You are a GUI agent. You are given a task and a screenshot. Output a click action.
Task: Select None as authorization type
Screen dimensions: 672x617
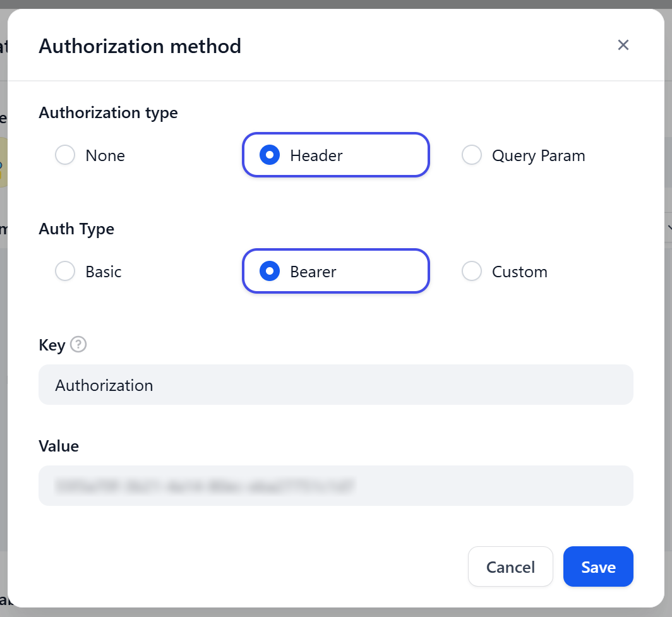click(x=90, y=155)
